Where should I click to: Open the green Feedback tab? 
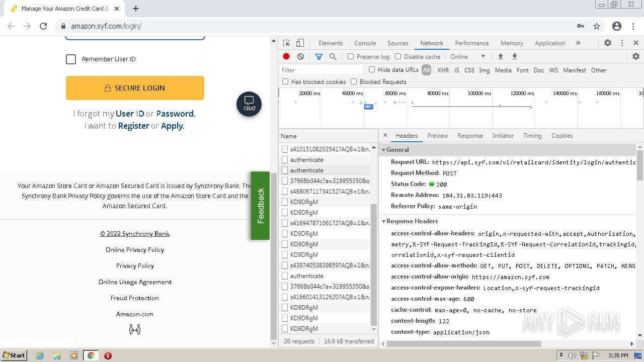pyautogui.click(x=260, y=206)
